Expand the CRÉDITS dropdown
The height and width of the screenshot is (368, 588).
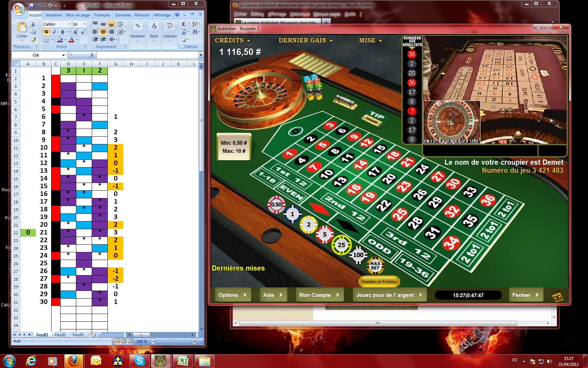click(x=232, y=40)
